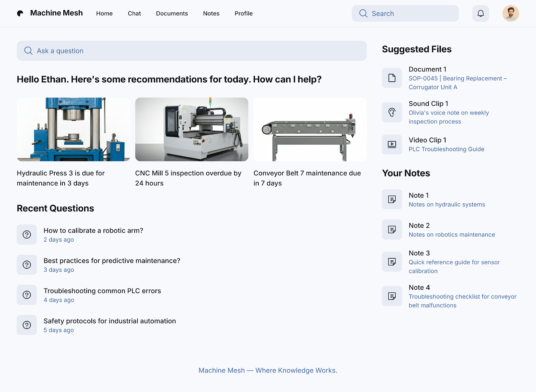Screen dimensions: 536x392
Task: Click the 'Sound Clip 1' title
Action: pos(428,104)
